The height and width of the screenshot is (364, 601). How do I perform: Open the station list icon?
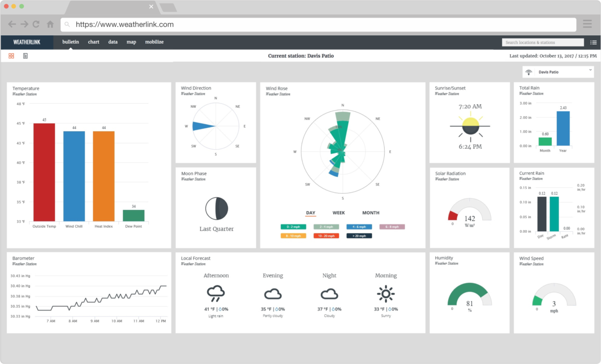tap(593, 42)
